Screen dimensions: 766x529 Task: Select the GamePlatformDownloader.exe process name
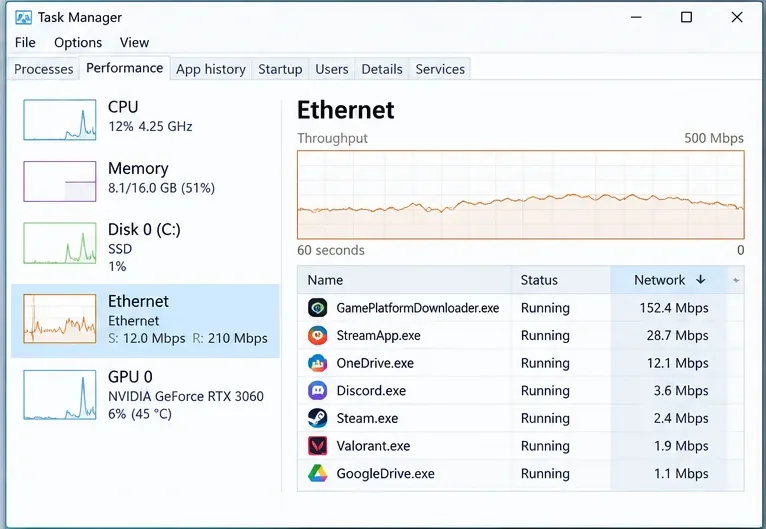click(x=418, y=308)
